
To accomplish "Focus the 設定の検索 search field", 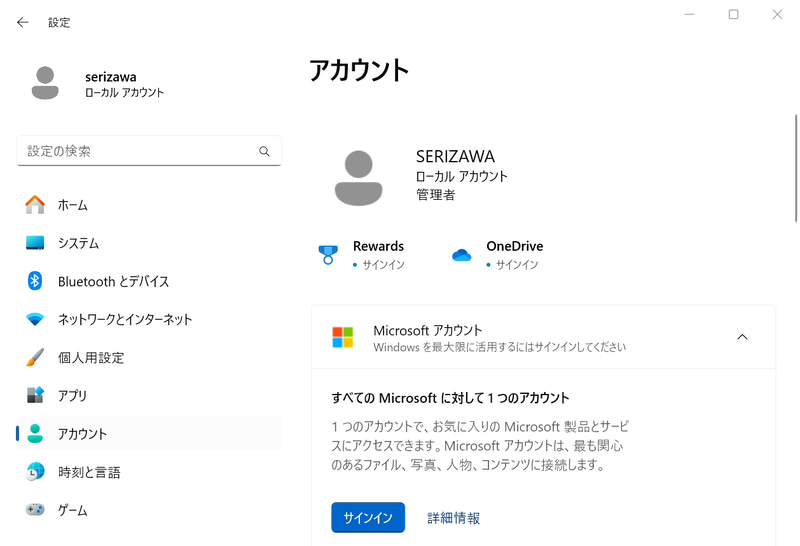I will (x=149, y=151).
